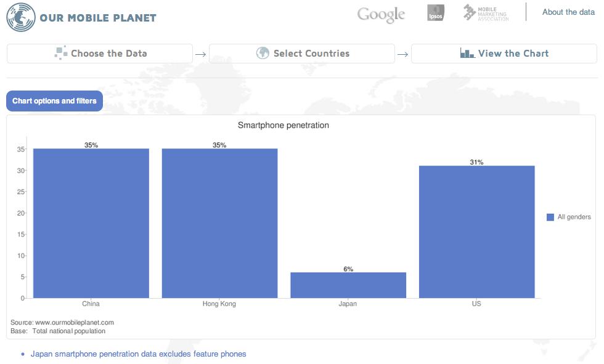Click the Our Mobile Planet title text
This screenshot has width=604, height=364.
pyautogui.click(x=98, y=18)
